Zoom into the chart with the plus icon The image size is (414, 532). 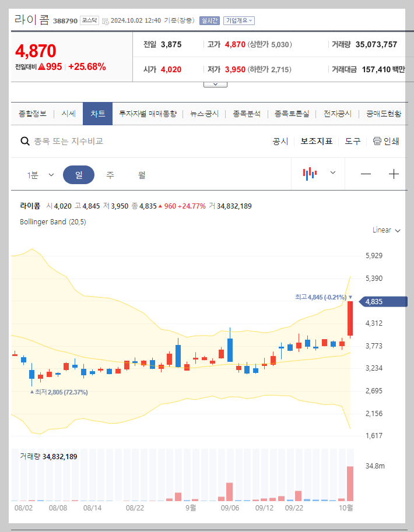click(x=394, y=174)
